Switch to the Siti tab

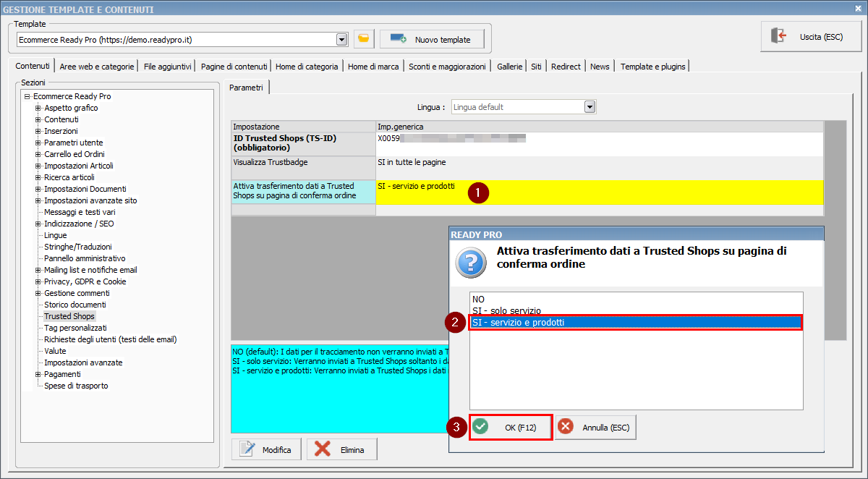point(536,67)
